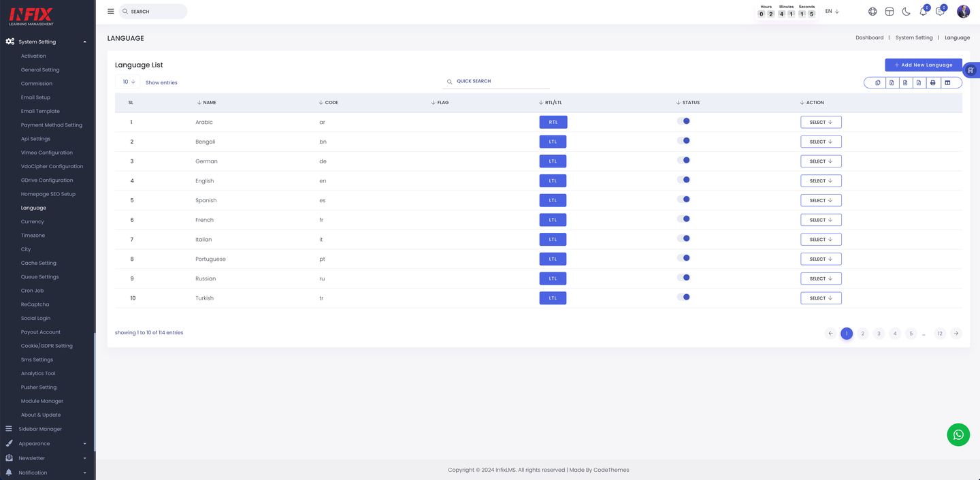
Task: Open Dashboard breadcrumb link
Action: coord(870,38)
